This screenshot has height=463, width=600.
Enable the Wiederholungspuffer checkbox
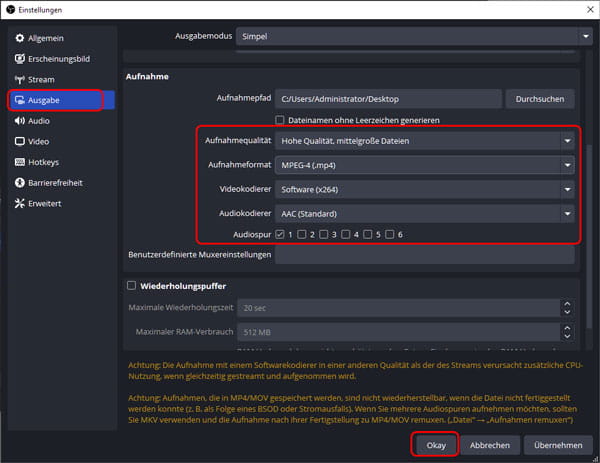(131, 285)
